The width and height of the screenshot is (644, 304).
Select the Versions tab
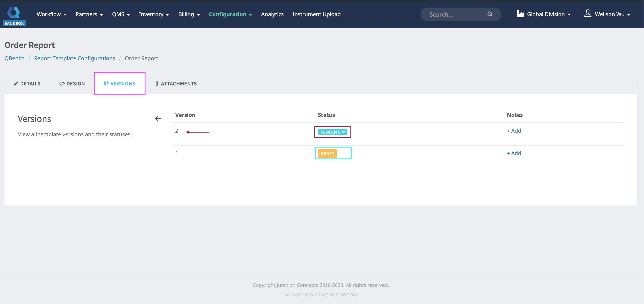pos(120,84)
